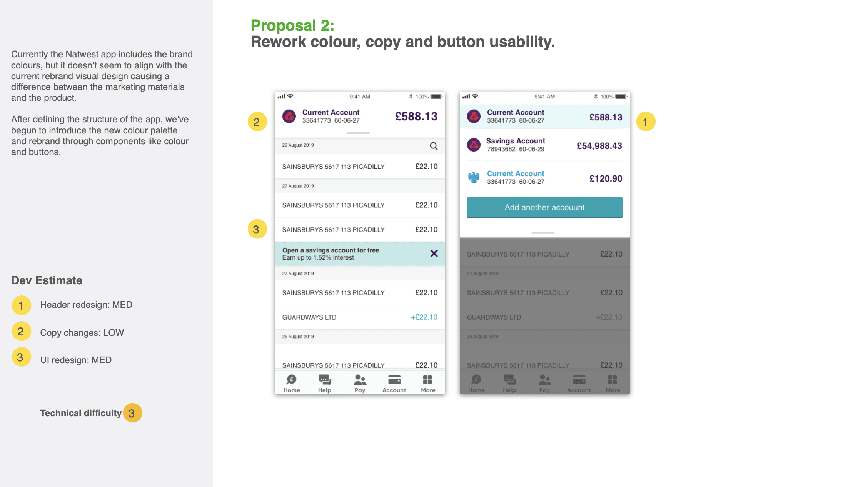Click the yellow marker 1 beside right phone
Viewport: 868px width, 487px height.
(x=646, y=122)
